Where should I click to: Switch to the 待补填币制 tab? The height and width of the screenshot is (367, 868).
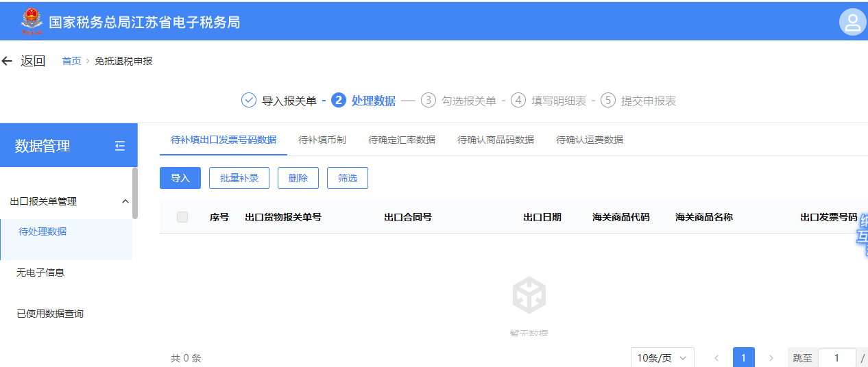click(322, 140)
